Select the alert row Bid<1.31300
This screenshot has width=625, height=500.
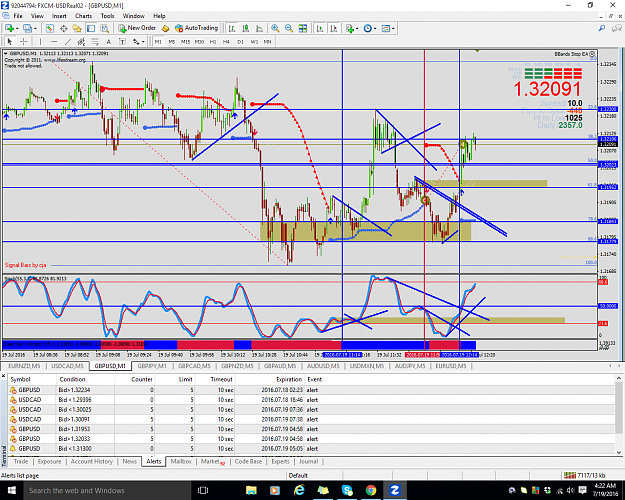click(311, 449)
